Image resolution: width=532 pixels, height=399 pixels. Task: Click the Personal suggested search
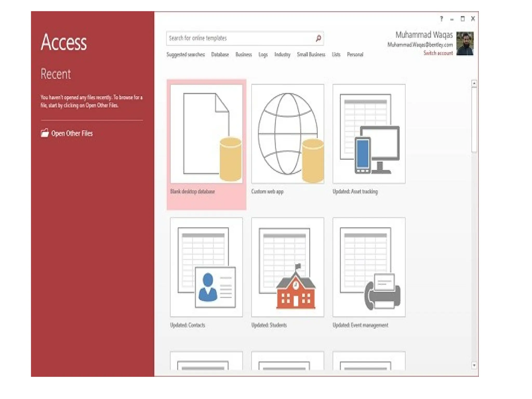click(355, 55)
